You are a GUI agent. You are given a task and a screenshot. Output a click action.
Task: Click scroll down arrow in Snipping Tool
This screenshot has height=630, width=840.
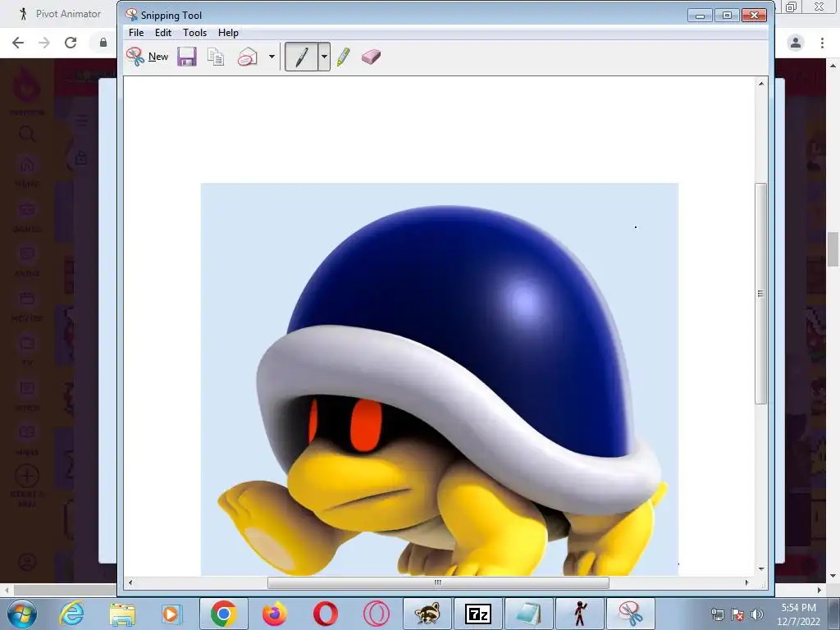[x=760, y=569]
